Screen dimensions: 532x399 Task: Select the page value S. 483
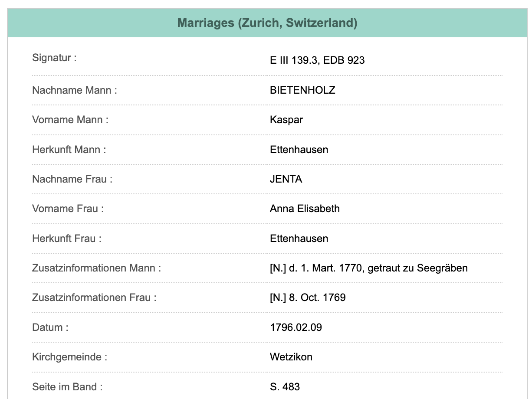(285, 387)
